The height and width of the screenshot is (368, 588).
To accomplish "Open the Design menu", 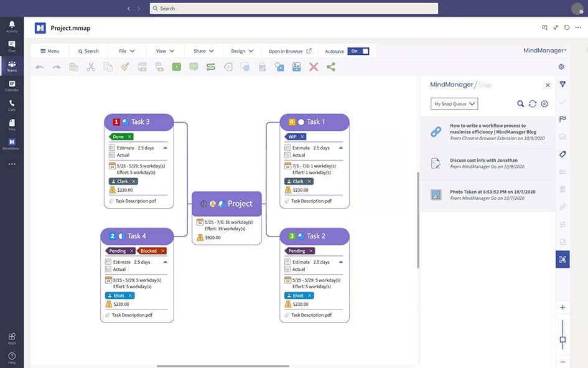I will [x=242, y=51].
